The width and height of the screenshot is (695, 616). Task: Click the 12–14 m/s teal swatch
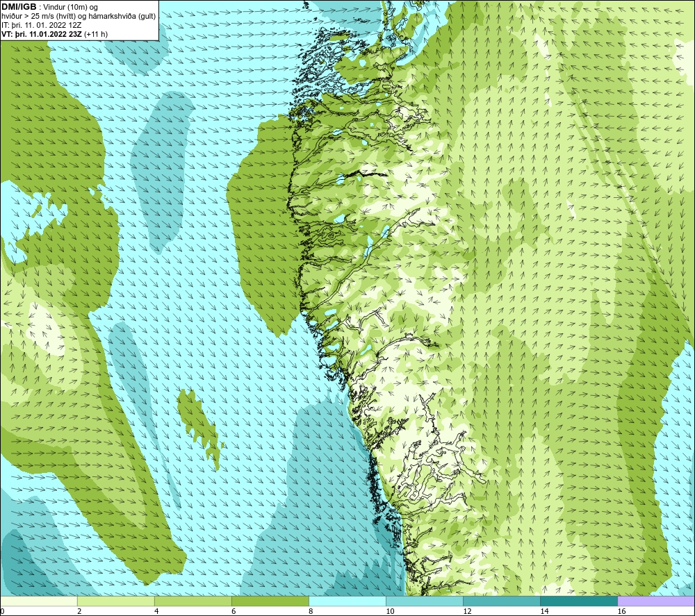(502, 601)
